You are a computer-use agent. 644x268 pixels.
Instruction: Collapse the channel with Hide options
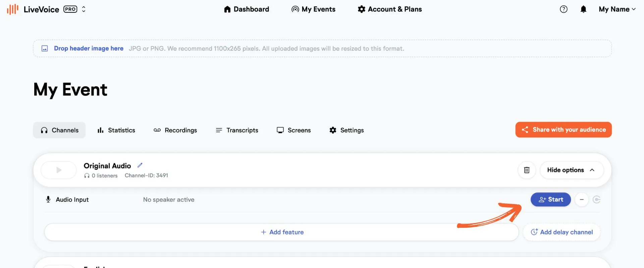click(x=572, y=170)
